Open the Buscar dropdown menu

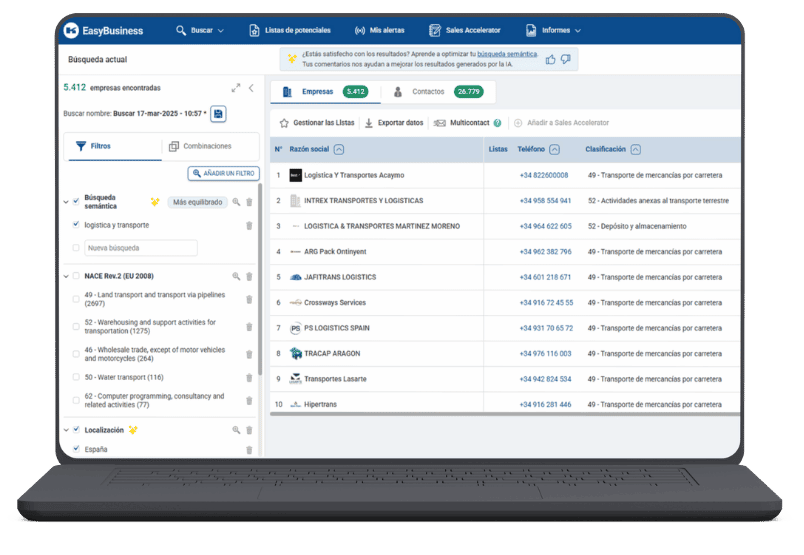click(200, 31)
